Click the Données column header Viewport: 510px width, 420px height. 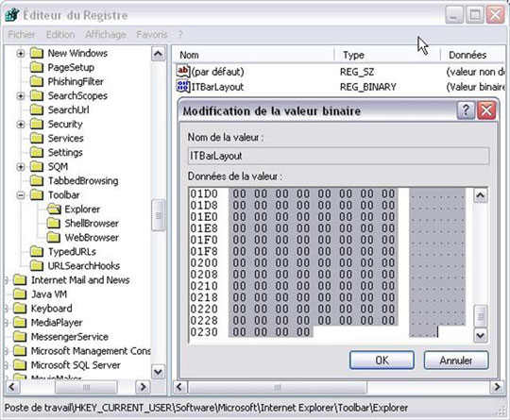click(472, 55)
